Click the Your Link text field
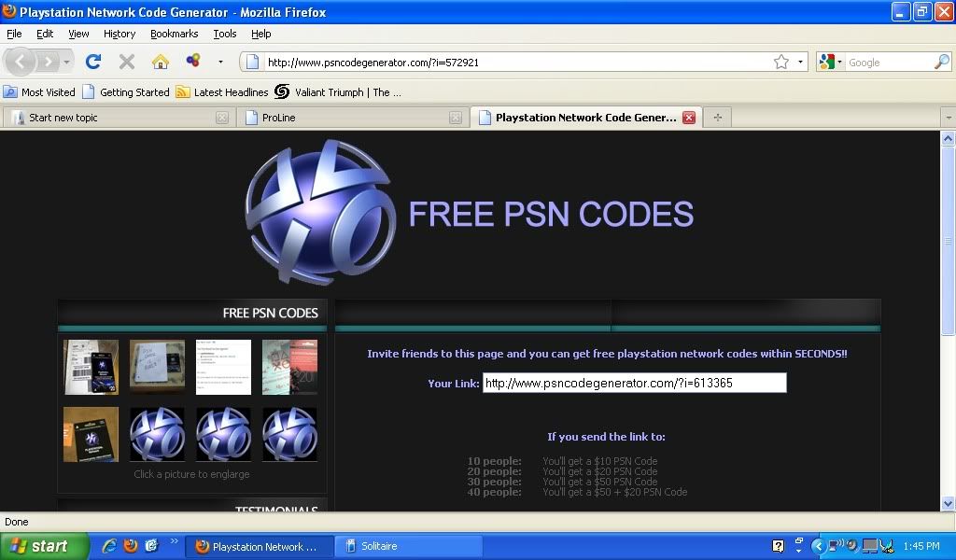 point(634,384)
